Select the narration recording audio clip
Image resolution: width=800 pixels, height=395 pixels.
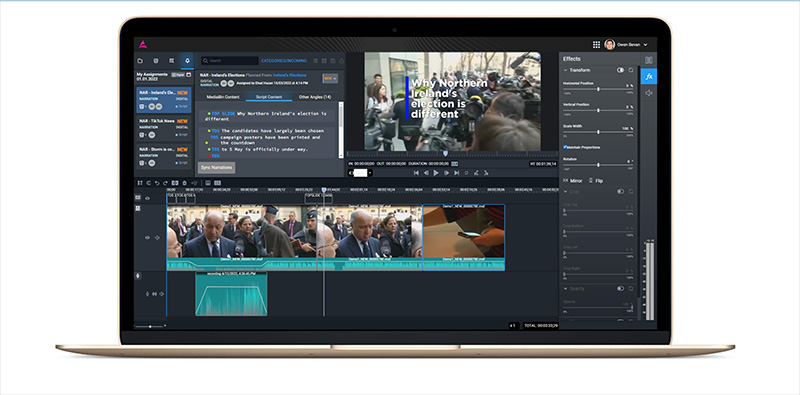pos(231,293)
